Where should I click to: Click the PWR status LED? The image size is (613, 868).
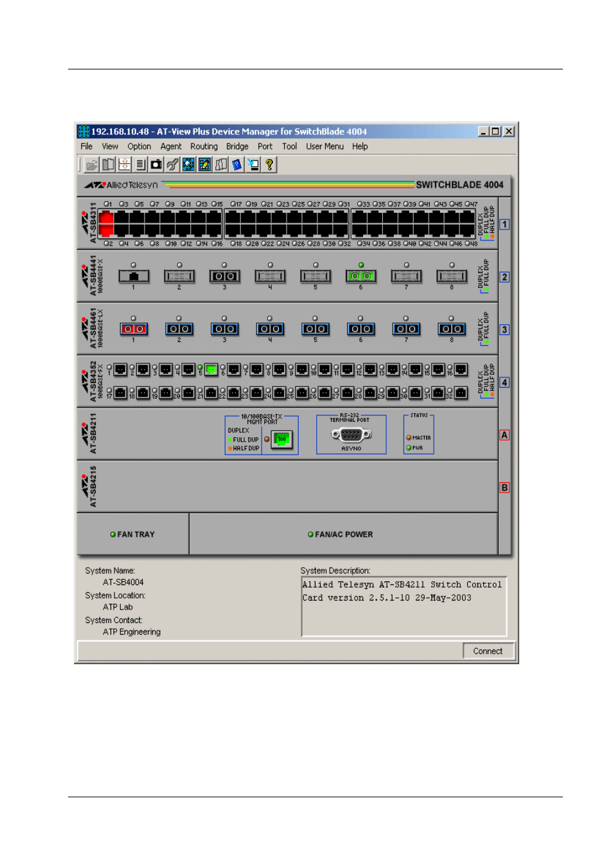coord(409,448)
